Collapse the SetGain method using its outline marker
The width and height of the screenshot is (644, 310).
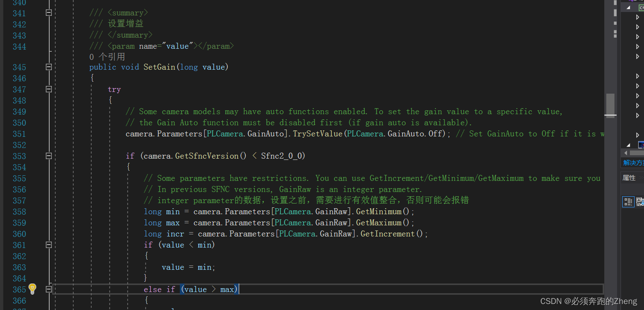[x=48, y=67]
